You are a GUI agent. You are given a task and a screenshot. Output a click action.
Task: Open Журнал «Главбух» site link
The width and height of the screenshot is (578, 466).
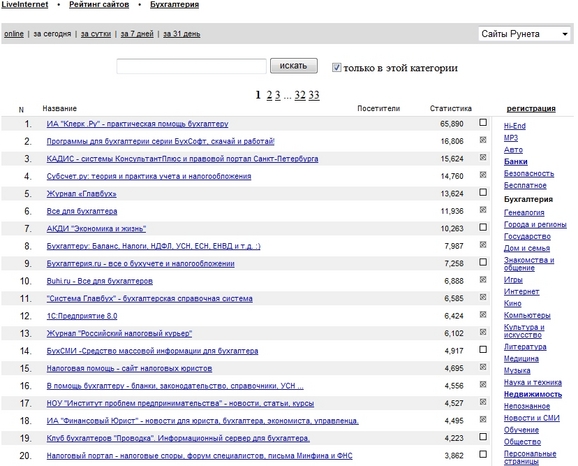[x=81, y=194]
